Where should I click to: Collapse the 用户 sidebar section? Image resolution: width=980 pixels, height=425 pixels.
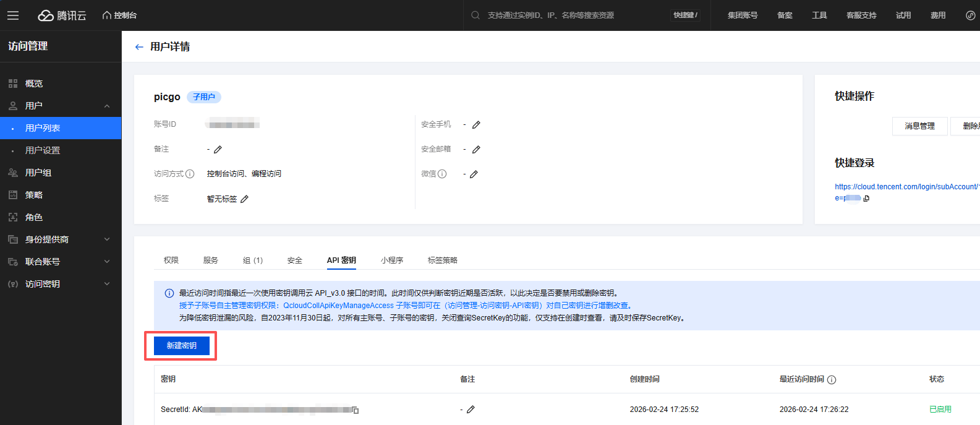coord(107,106)
